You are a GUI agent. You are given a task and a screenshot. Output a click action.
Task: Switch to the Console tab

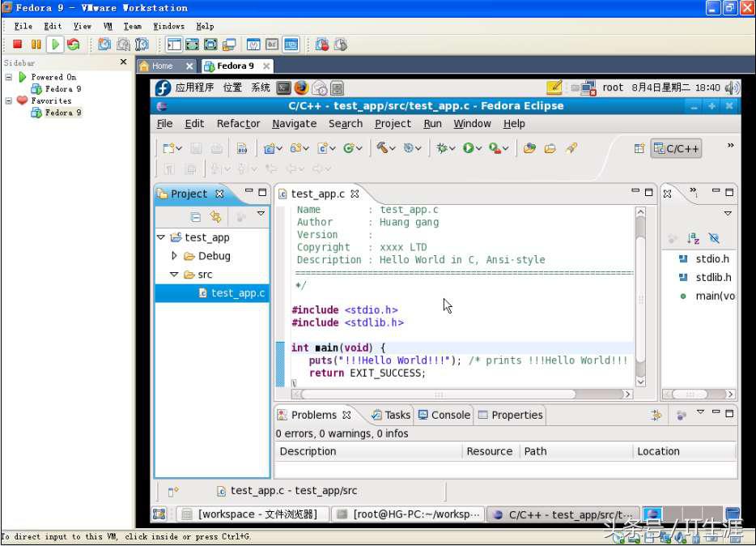point(444,415)
